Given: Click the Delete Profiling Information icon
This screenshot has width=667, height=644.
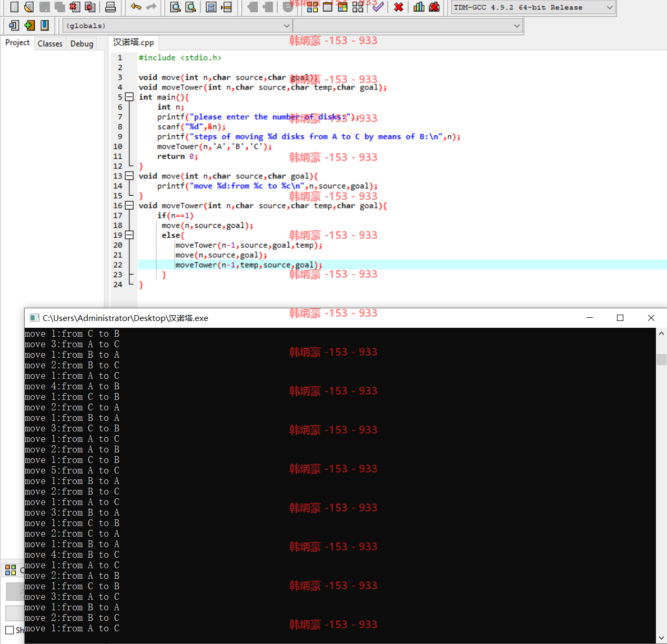Looking at the screenshot, I should [x=434, y=7].
